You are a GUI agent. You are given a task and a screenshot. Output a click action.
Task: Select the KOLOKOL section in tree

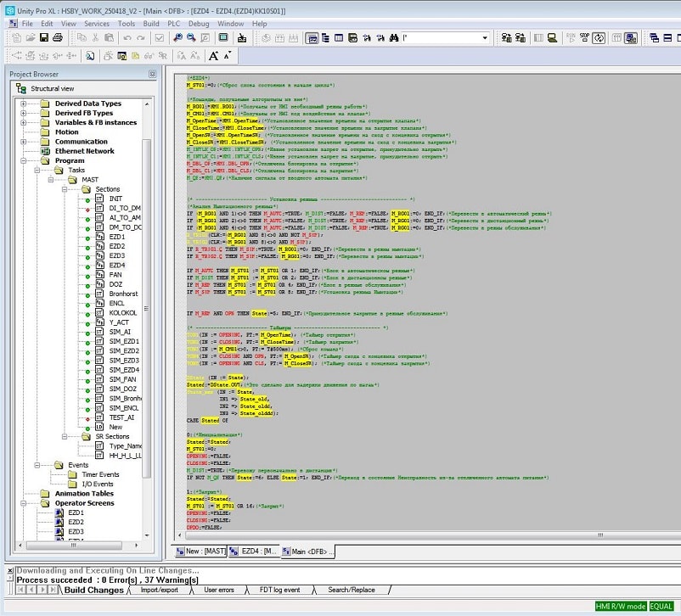click(x=123, y=313)
